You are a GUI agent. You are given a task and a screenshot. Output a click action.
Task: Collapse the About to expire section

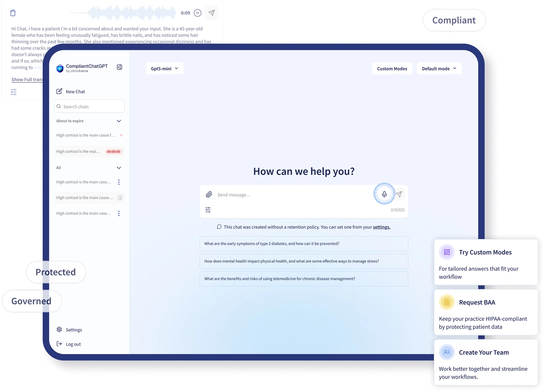119,121
